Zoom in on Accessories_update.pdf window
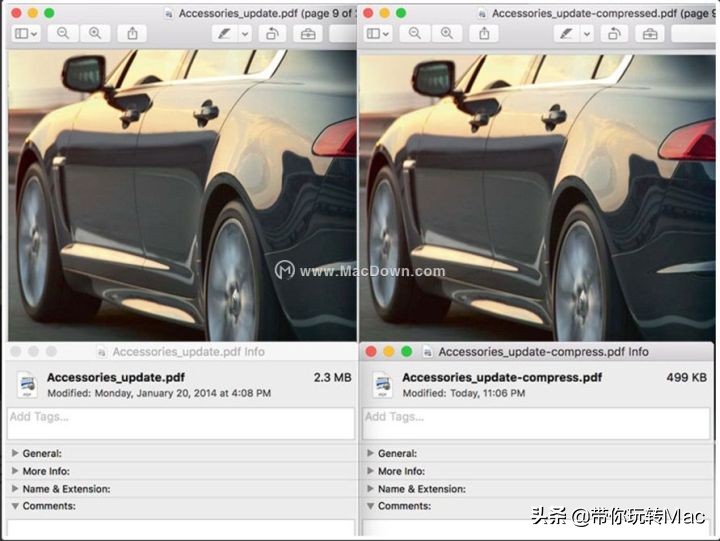The image size is (720, 541). (95, 34)
